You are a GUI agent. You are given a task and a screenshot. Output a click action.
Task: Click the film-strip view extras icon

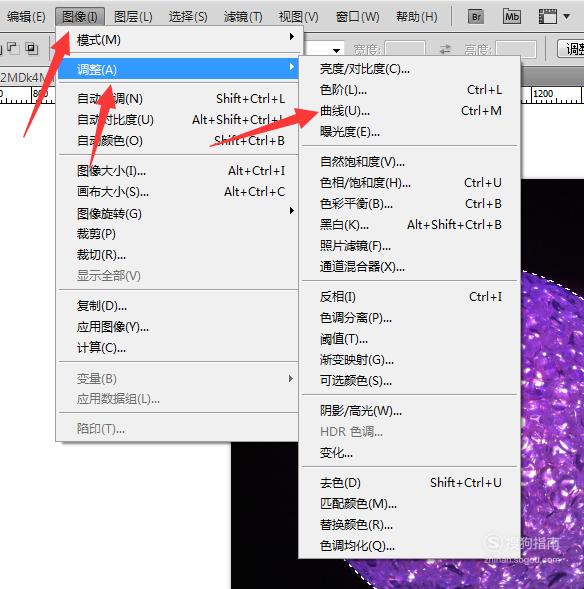pos(548,17)
